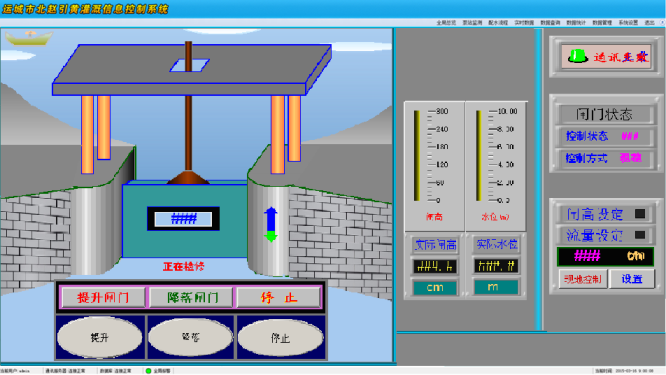Toggle the 流量设定 checkbox
The width and height of the screenshot is (666, 375).
(640, 234)
